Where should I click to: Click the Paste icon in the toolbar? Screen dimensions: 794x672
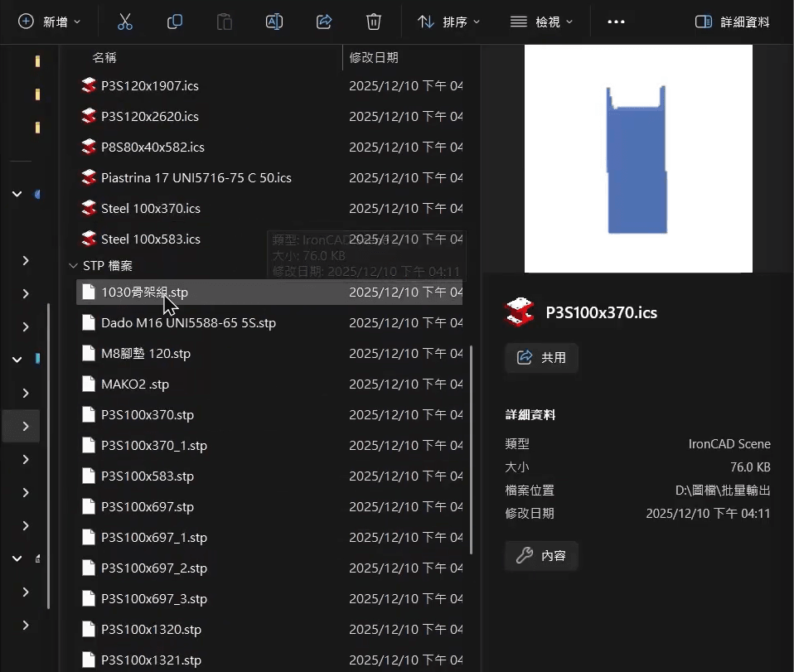(x=225, y=22)
